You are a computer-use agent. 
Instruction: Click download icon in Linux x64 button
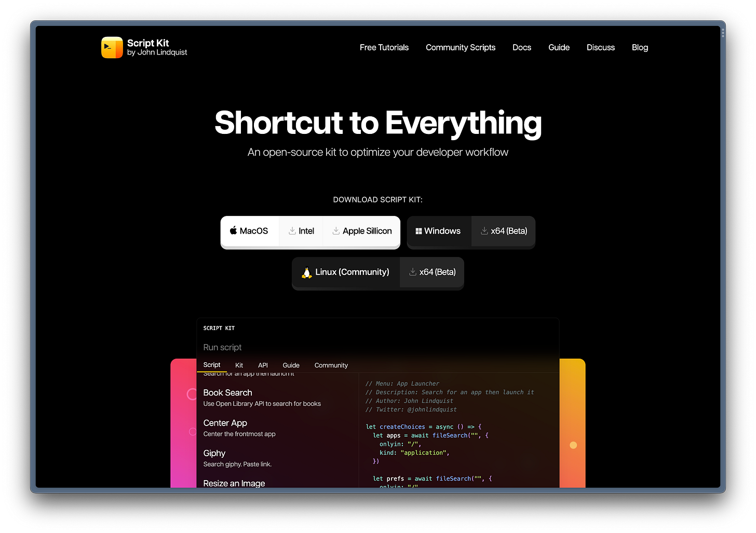413,271
